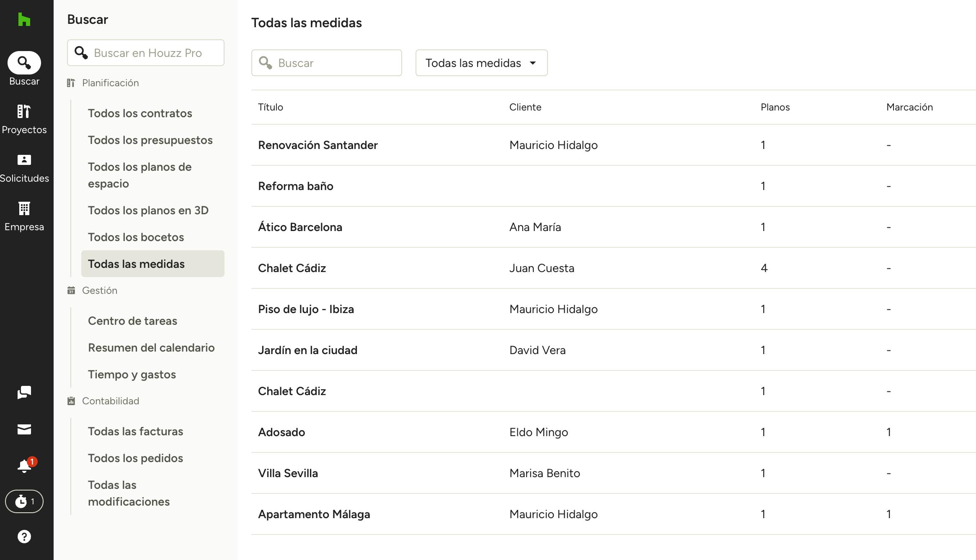
Task: Open Proyectos from the left rail
Action: 24,119
